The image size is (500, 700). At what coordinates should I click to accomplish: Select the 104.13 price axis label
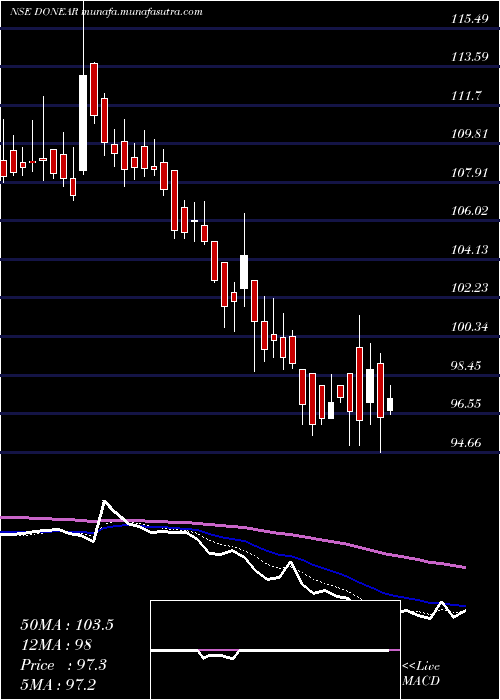[x=469, y=250]
